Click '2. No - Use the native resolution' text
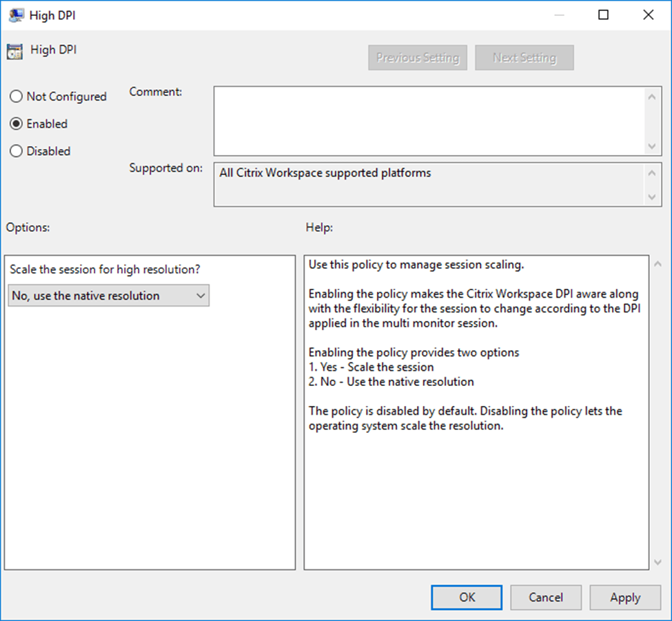Screen dimensions: 672x621 [x=391, y=382]
